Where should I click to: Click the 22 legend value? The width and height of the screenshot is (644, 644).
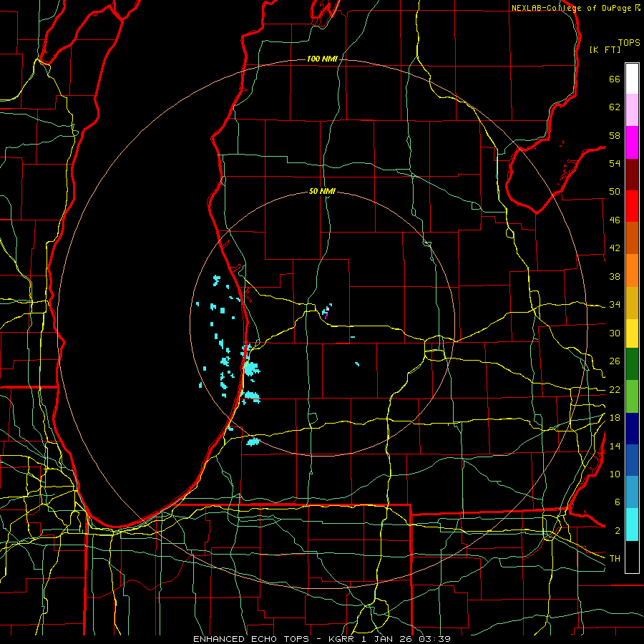point(615,390)
